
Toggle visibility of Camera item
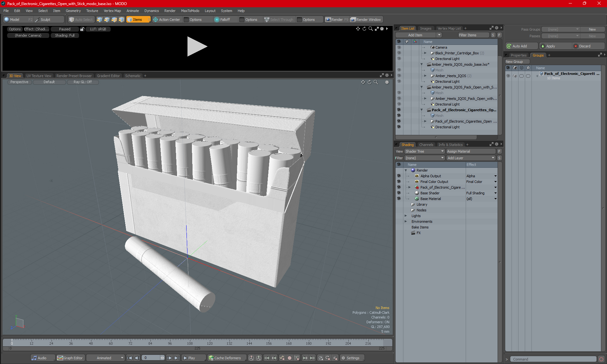click(399, 47)
